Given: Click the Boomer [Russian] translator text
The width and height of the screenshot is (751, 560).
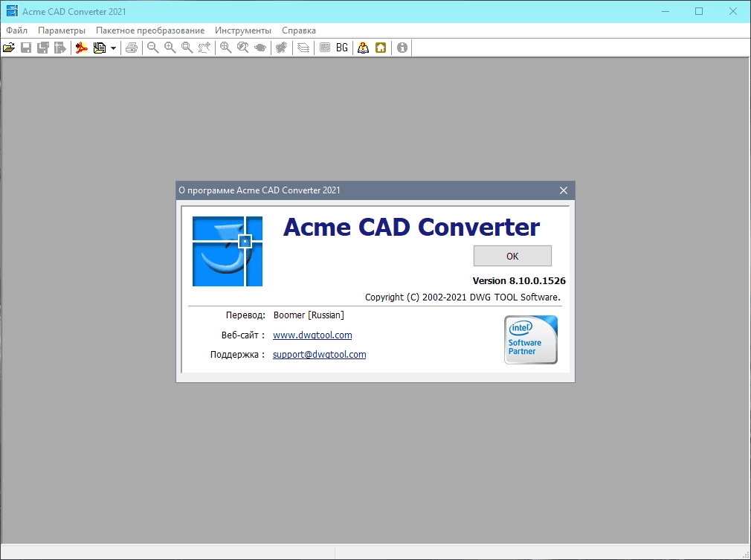Looking at the screenshot, I should 309,315.
